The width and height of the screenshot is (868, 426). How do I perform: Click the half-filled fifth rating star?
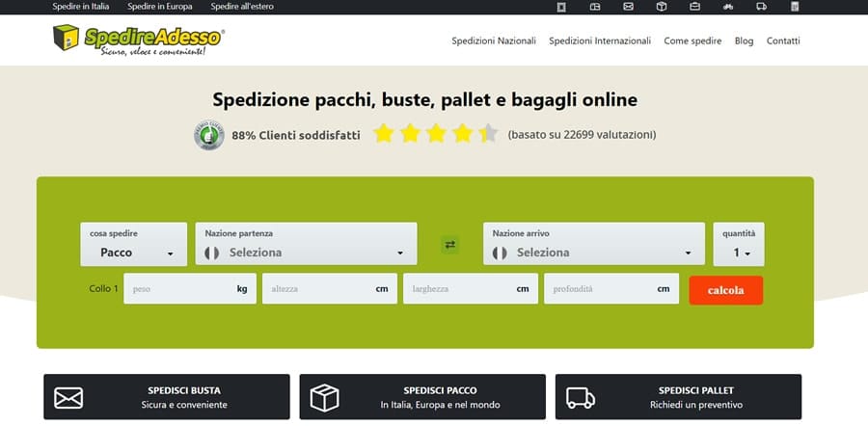tap(488, 134)
